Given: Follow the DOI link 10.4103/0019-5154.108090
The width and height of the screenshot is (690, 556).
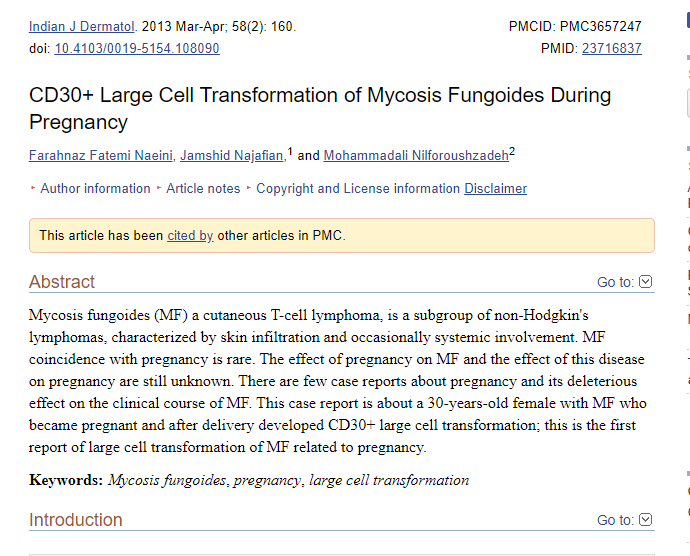Looking at the screenshot, I should (x=136, y=48).
